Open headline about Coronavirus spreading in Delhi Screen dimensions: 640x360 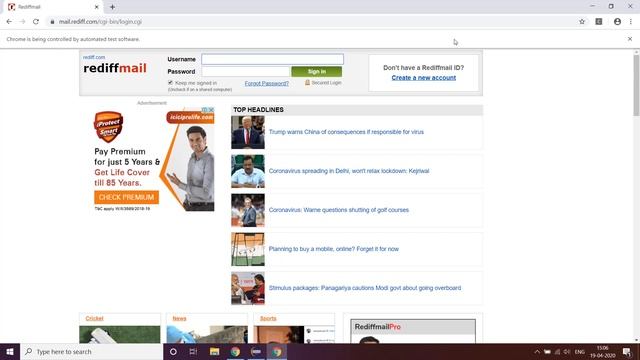(349, 171)
